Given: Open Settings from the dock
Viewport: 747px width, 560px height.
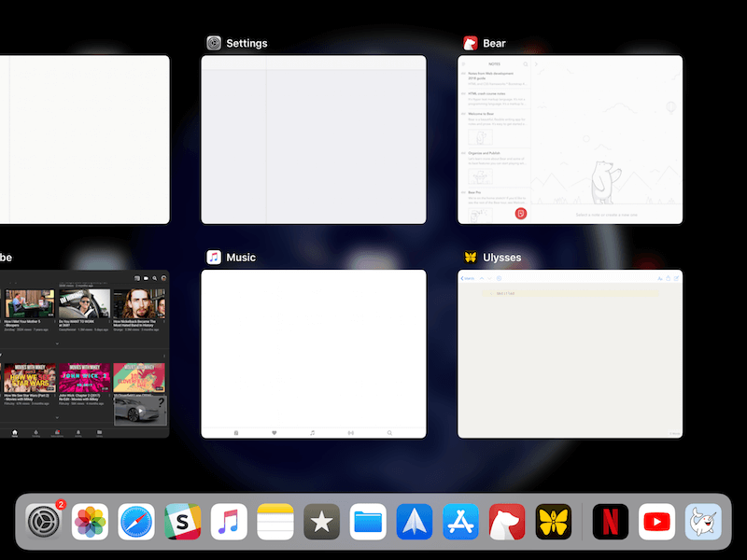Looking at the screenshot, I should point(44,523).
